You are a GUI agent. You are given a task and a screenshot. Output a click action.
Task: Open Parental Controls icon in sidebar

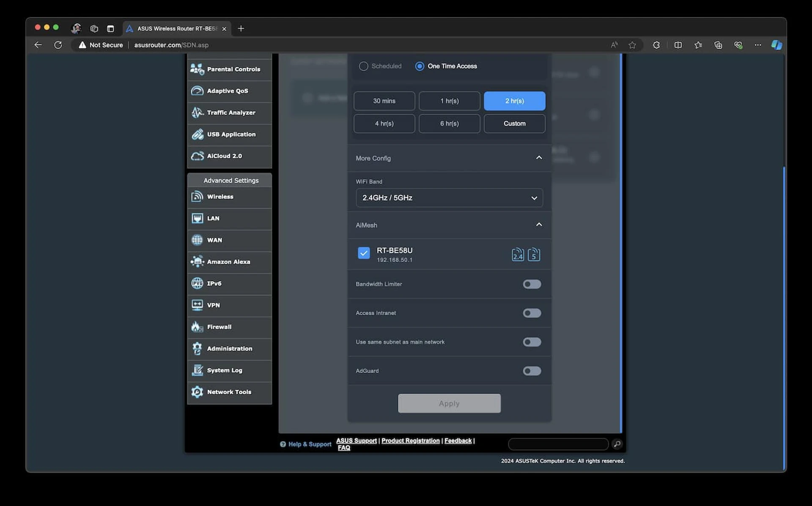197,69
